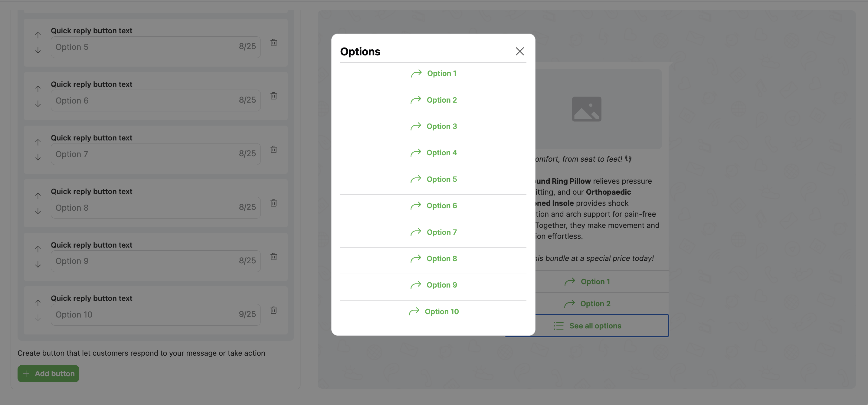
Task: Click Option 2 in message preview
Action: [x=595, y=304]
